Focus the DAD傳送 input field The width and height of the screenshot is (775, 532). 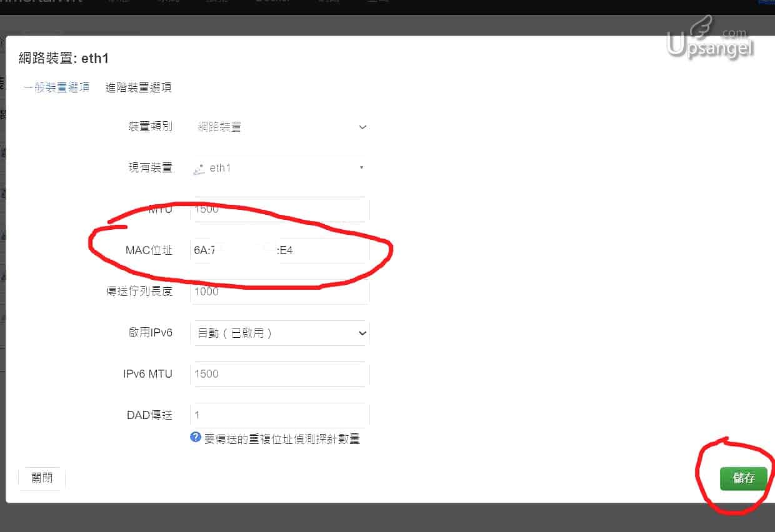pos(279,415)
